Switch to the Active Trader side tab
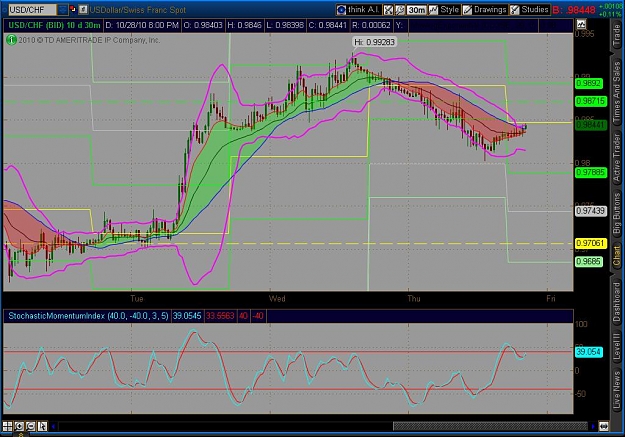 [617, 157]
